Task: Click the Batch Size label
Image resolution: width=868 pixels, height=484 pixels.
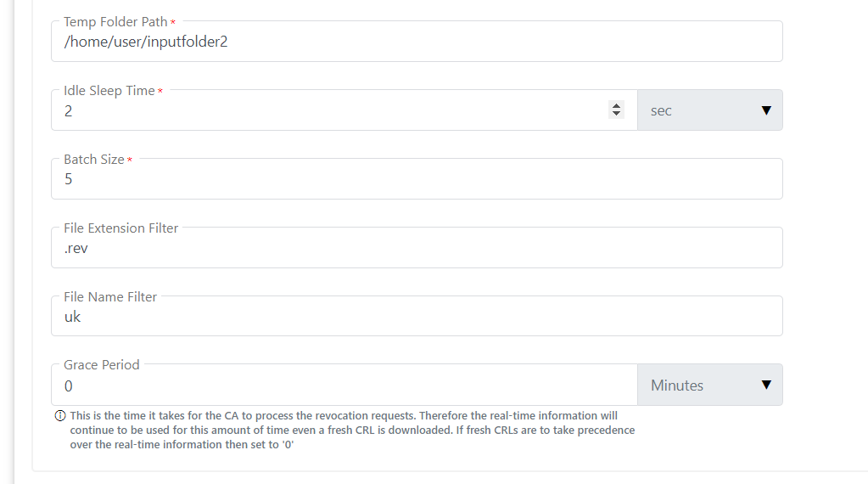Action: click(x=94, y=159)
